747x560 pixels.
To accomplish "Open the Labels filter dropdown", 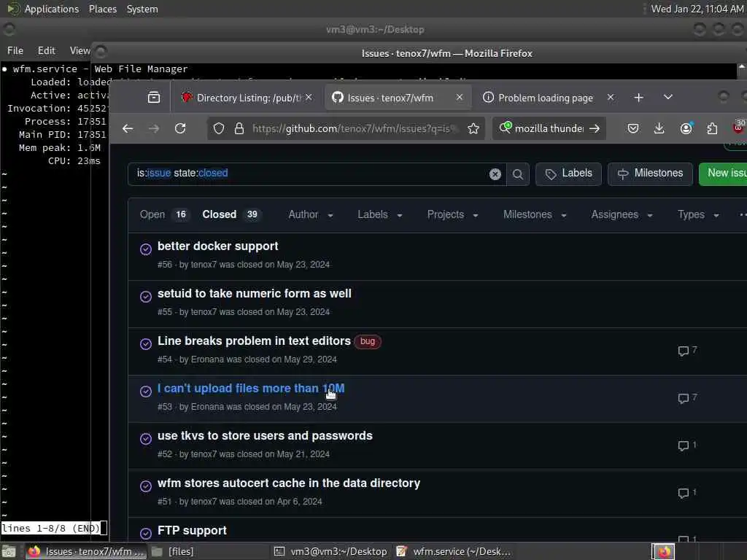I will [380, 215].
